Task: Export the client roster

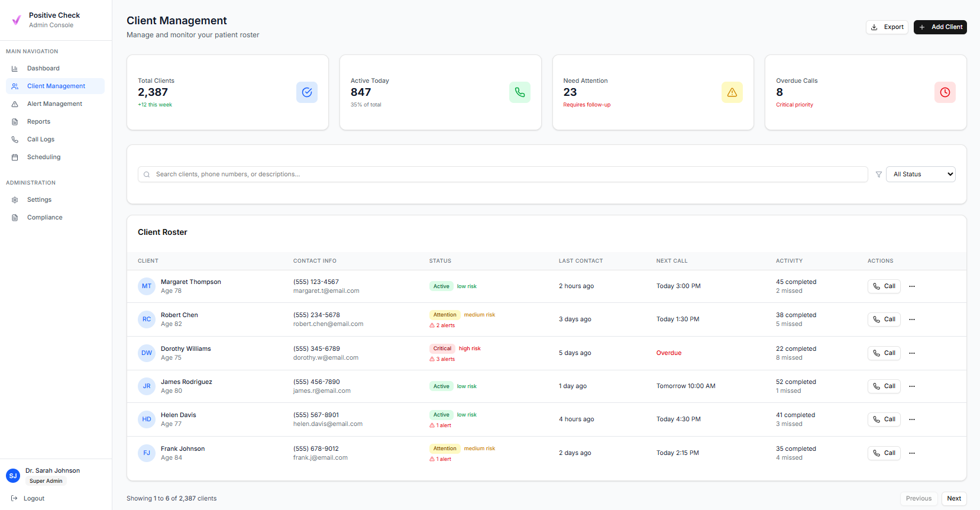Action: click(887, 27)
